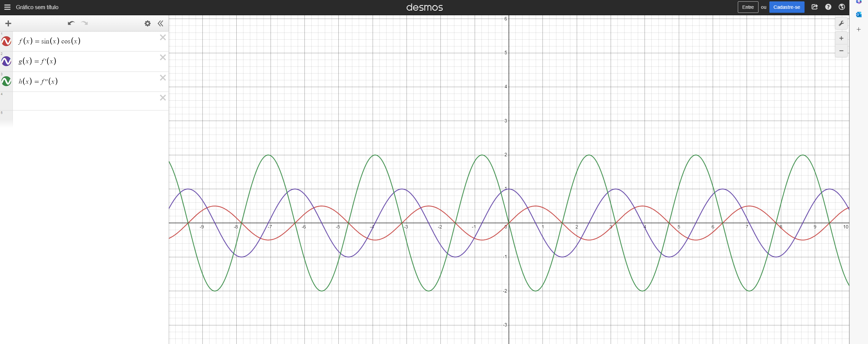
Task: Delete the g(x) expression
Action: (163, 58)
